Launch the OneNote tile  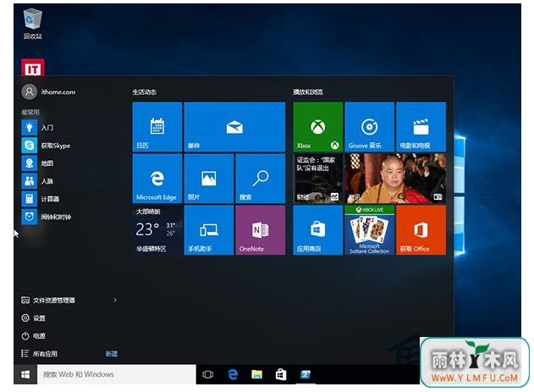tap(260, 230)
